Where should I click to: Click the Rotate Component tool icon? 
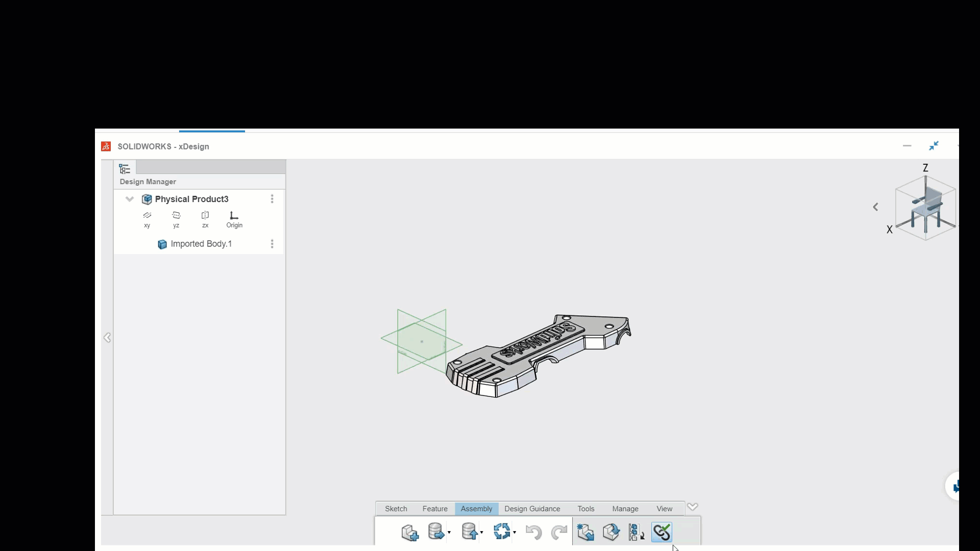click(x=610, y=532)
